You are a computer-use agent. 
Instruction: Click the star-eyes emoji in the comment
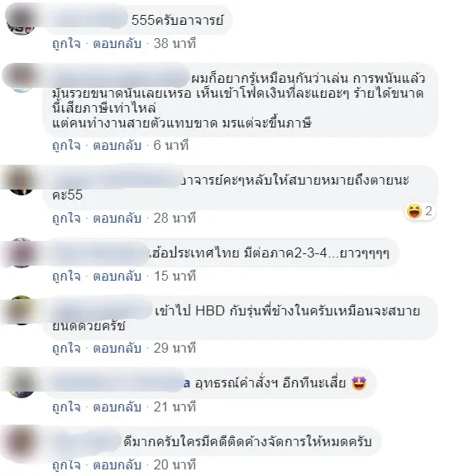coord(359,383)
